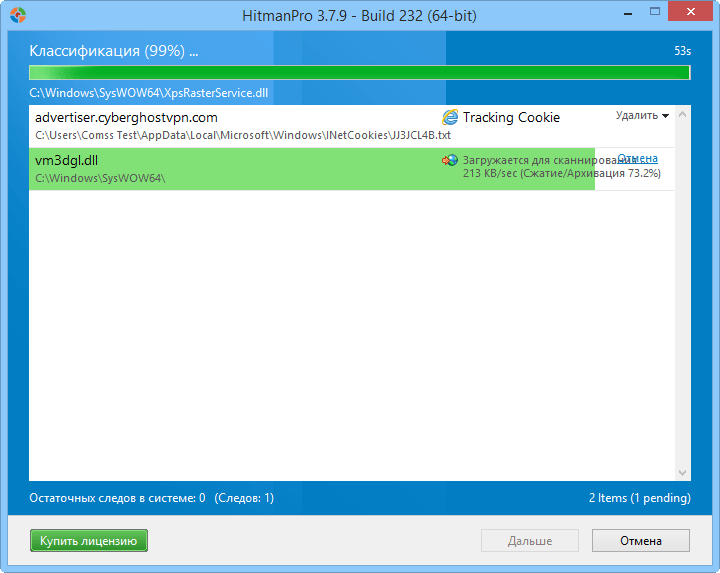This screenshot has width=720, height=573.
Task: Click the 53s elapsed time indicator
Action: pos(682,51)
